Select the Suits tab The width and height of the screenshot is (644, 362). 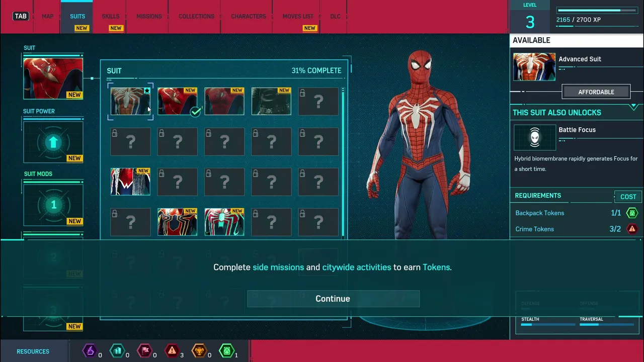[x=77, y=16]
